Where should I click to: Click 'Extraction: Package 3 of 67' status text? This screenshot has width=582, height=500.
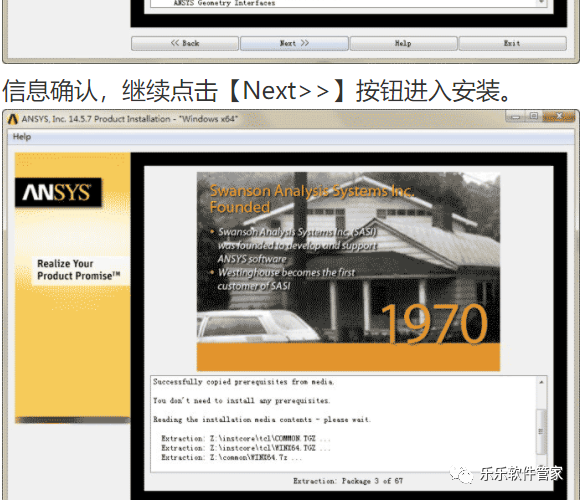[348, 481]
